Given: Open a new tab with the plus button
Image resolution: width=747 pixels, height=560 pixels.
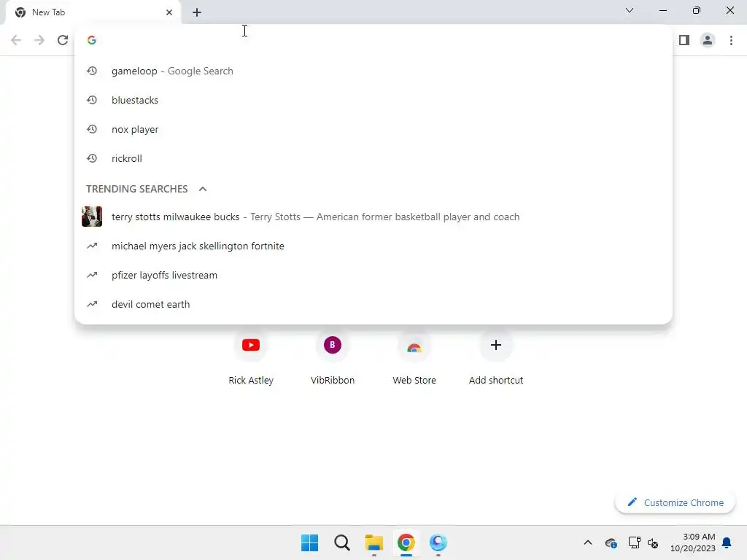Looking at the screenshot, I should [197, 12].
